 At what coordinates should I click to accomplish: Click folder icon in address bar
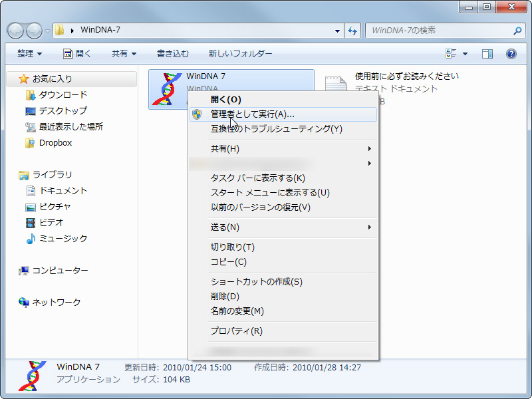pos(60,30)
